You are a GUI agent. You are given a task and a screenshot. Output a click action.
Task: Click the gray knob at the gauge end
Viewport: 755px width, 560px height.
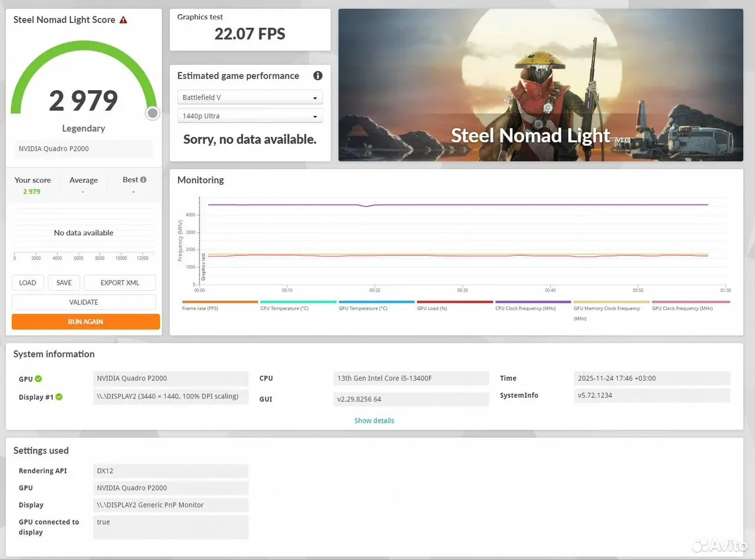coord(153,113)
